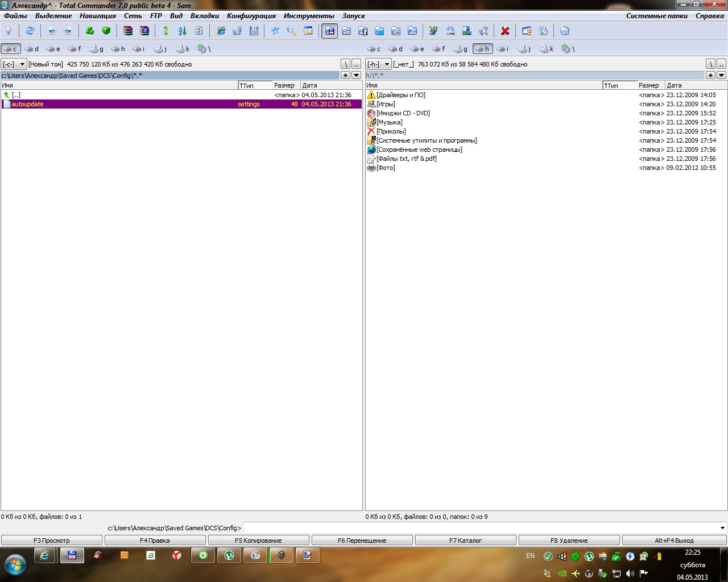This screenshot has width=728, height=582.
Task: Select drive k button in right panel
Action: click(x=548, y=49)
